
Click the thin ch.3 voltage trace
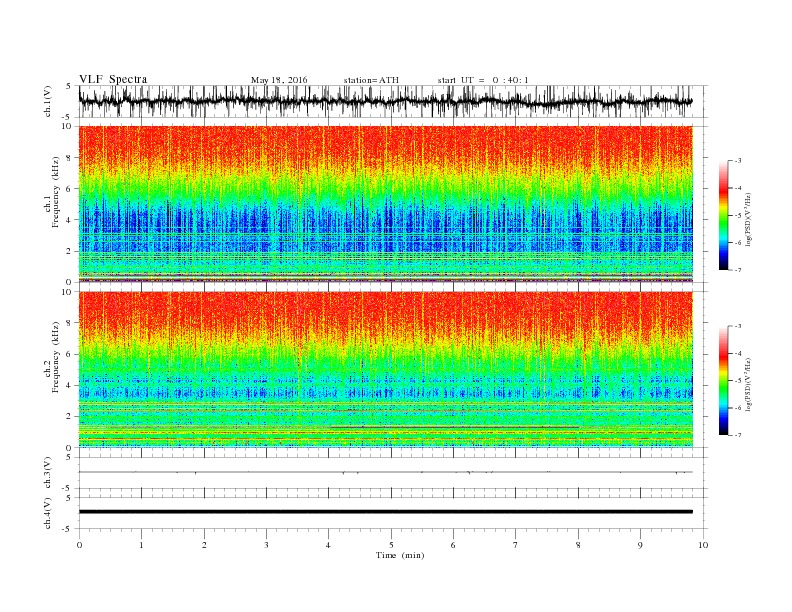[x=385, y=472]
